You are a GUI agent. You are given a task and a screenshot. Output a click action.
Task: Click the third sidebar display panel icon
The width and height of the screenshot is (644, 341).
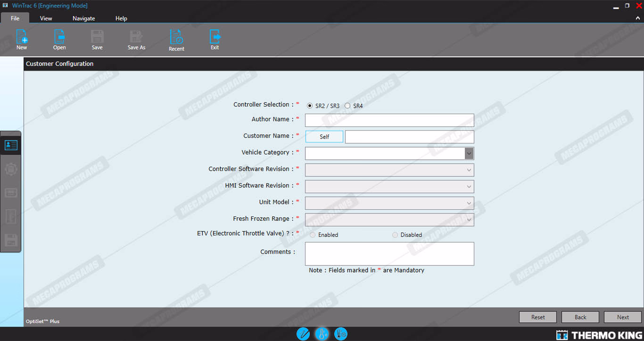[11, 192]
